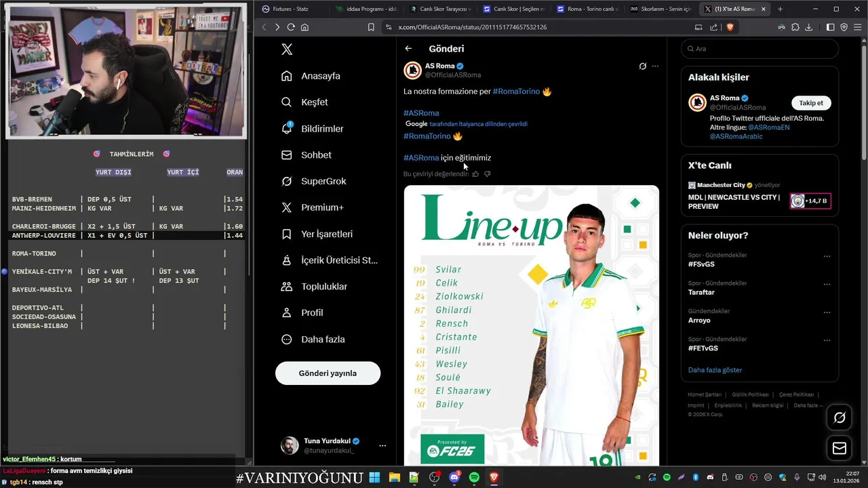868x488 pixels.
Task: Click browser home button
Action: (304, 27)
